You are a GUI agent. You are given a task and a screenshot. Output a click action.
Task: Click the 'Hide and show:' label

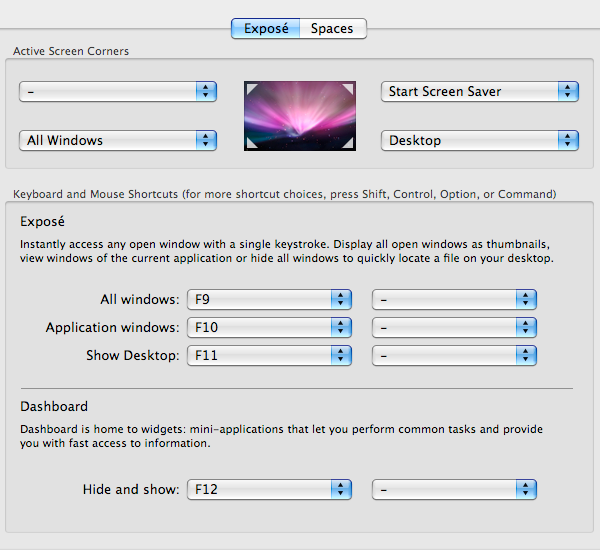click(131, 490)
